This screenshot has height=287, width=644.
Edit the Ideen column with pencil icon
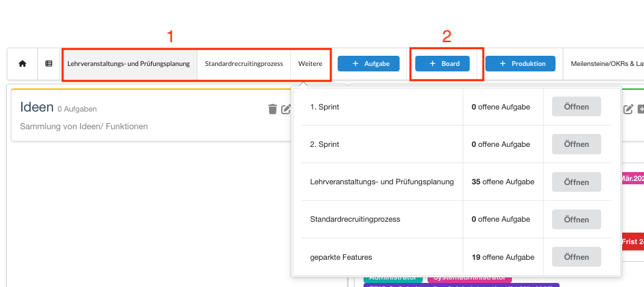tap(287, 109)
